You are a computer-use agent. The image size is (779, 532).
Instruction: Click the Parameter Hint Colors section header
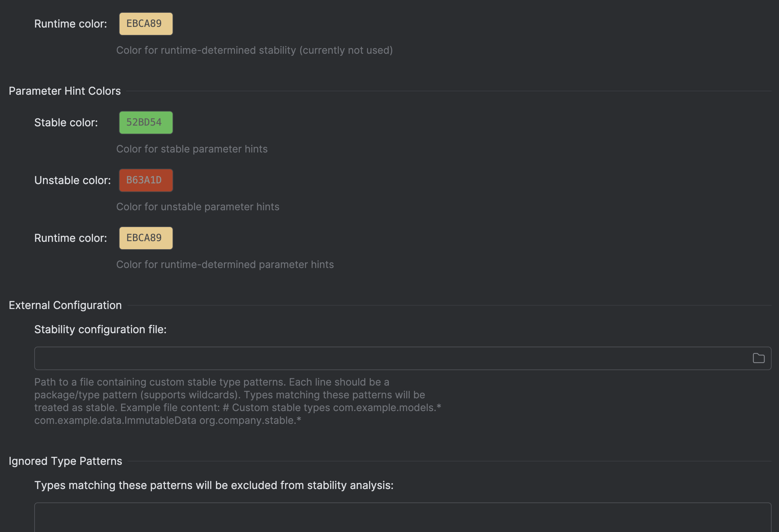64,91
